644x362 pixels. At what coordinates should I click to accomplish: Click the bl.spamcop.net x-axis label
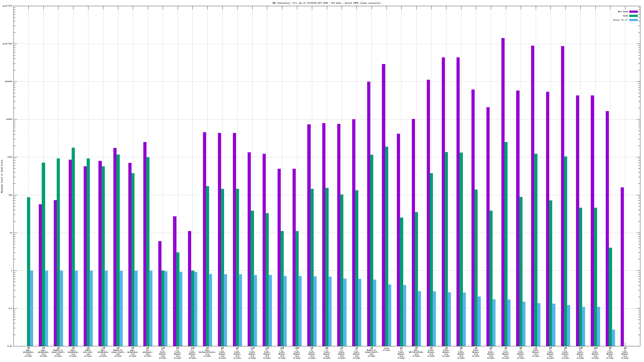coord(148,352)
